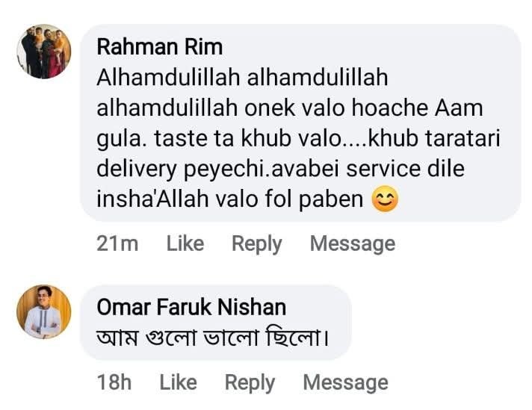Image resolution: width=532 pixels, height=410 pixels.
Task: Message Omar Faruk Nishan from comment actions
Action: [346, 383]
